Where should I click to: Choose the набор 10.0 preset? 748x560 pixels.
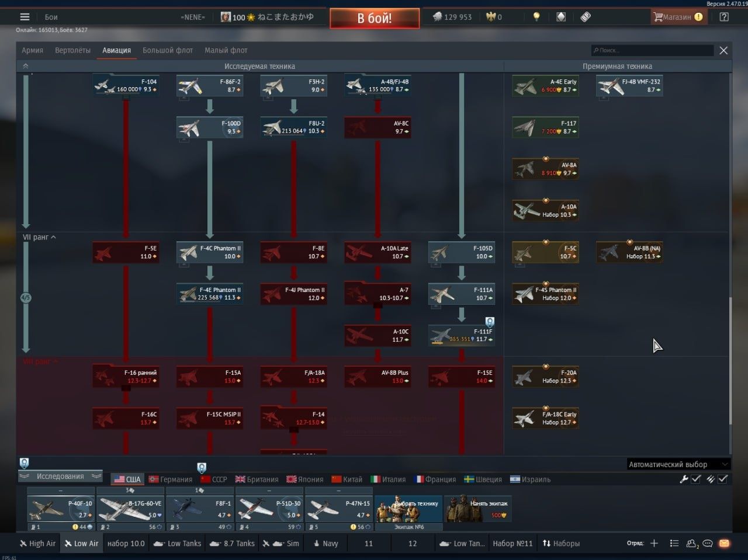pos(126,543)
